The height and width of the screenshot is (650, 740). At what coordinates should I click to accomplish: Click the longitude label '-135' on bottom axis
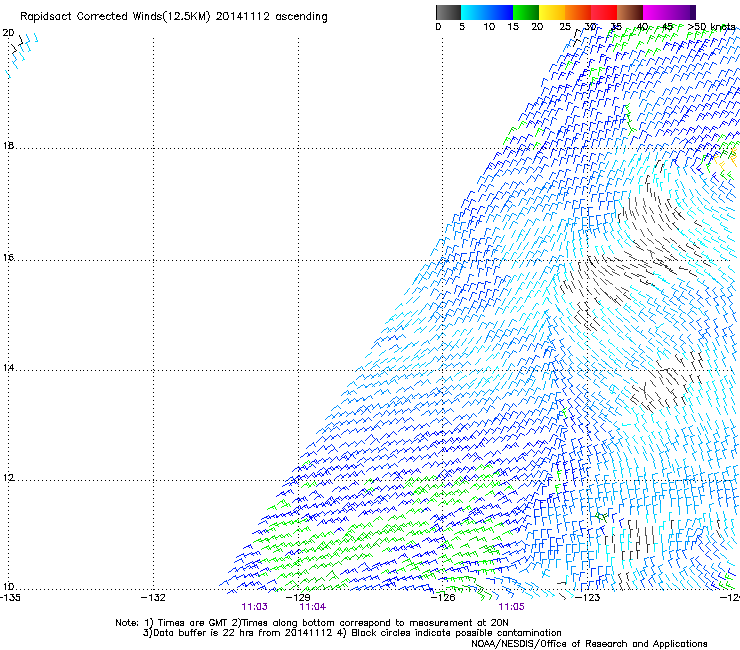(10, 597)
